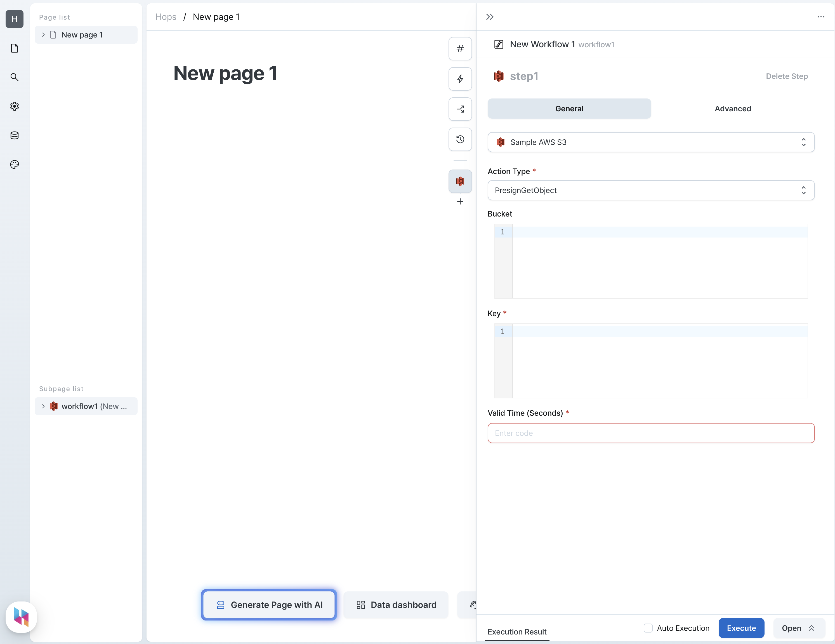The image size is (835, 644).
Task: Open the Action Type dropdown
Action: 650,190
